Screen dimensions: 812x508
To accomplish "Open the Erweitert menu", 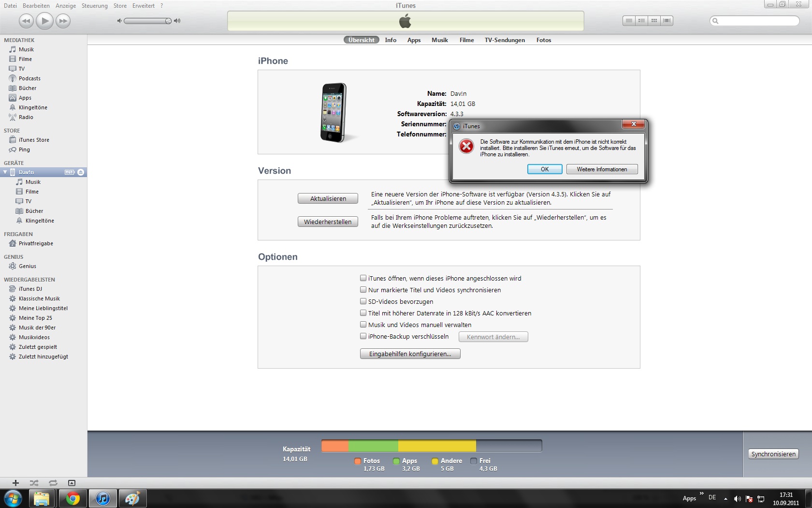I will click(x=144, y=6).
